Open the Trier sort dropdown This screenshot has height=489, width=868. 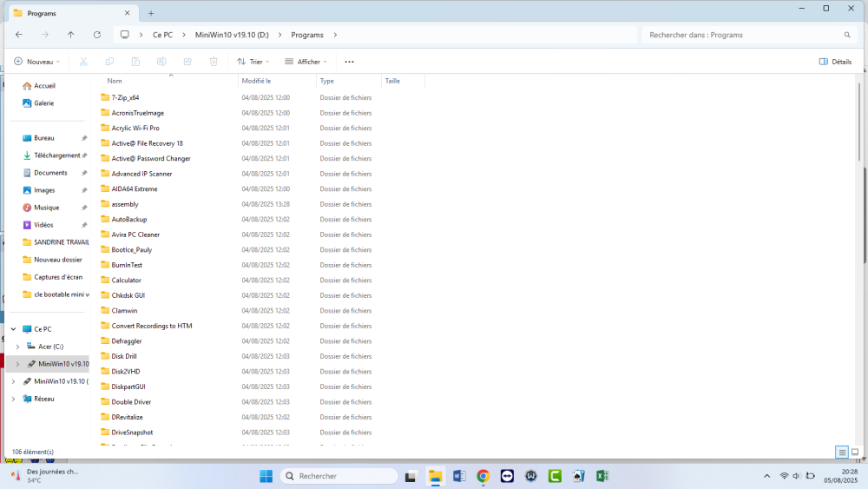tap(253, 62)
